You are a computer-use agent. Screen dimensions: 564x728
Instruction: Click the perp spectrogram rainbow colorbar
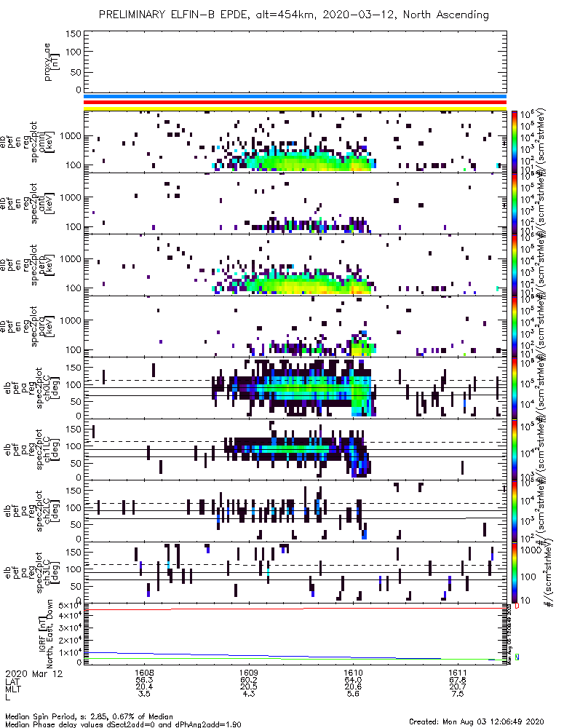515,265
